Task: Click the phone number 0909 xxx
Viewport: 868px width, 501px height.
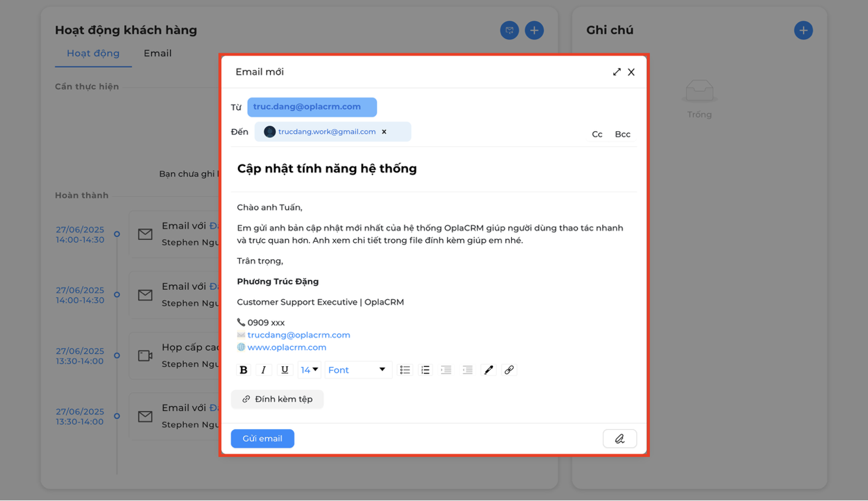Action: click(266, 322)
